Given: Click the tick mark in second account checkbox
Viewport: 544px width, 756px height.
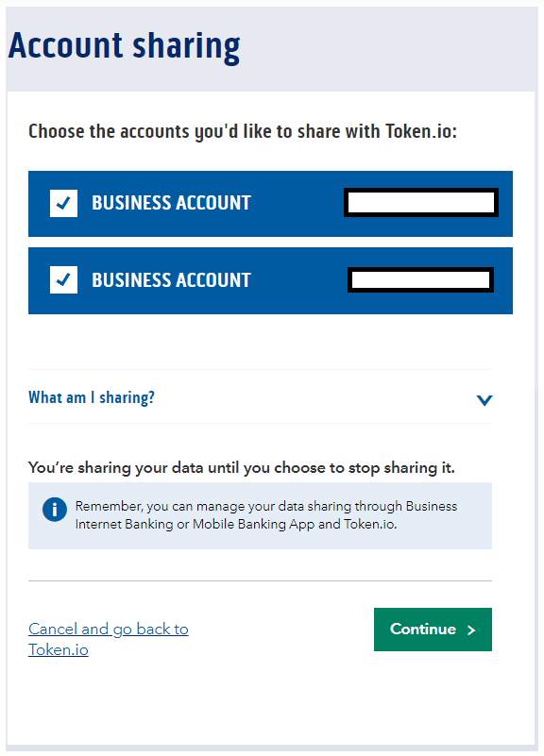Looking at the screenshot, I should (x=63, y=279).
